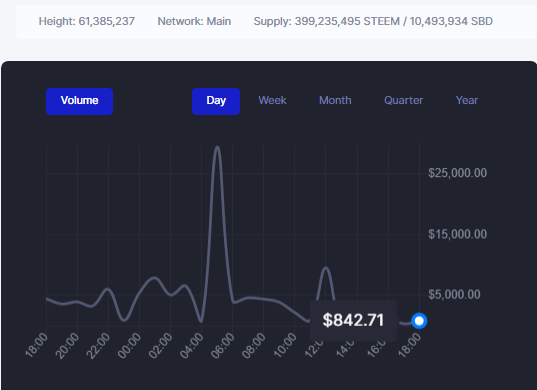Click the 22:00 time axis label

(98, 345)
